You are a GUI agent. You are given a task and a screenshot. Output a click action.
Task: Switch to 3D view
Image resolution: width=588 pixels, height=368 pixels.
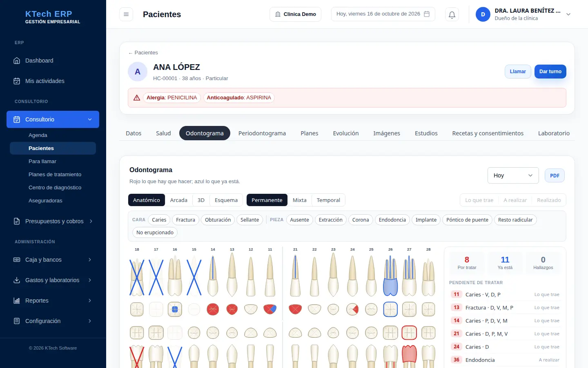pos(201,200)
